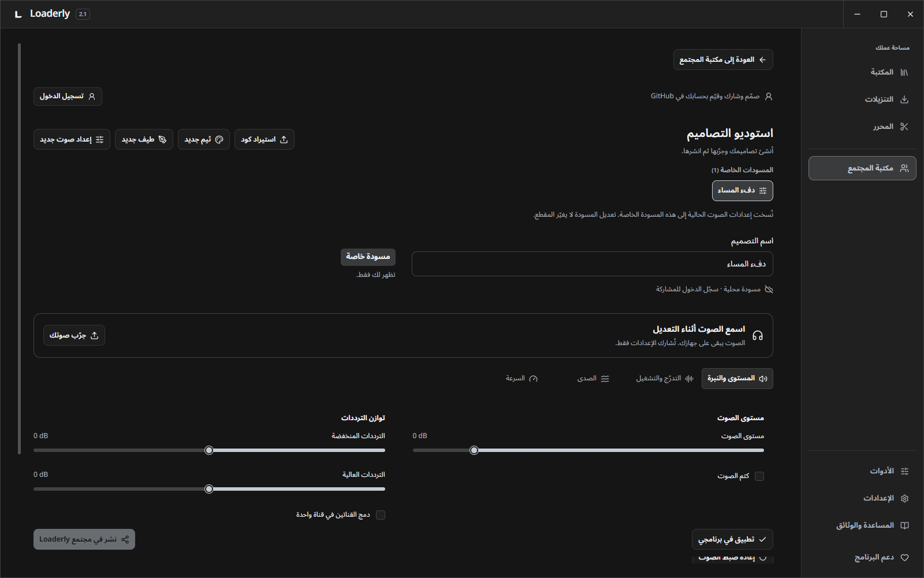
Task: Click جرّب صوتك try your audio button
Action: [74, 335]
